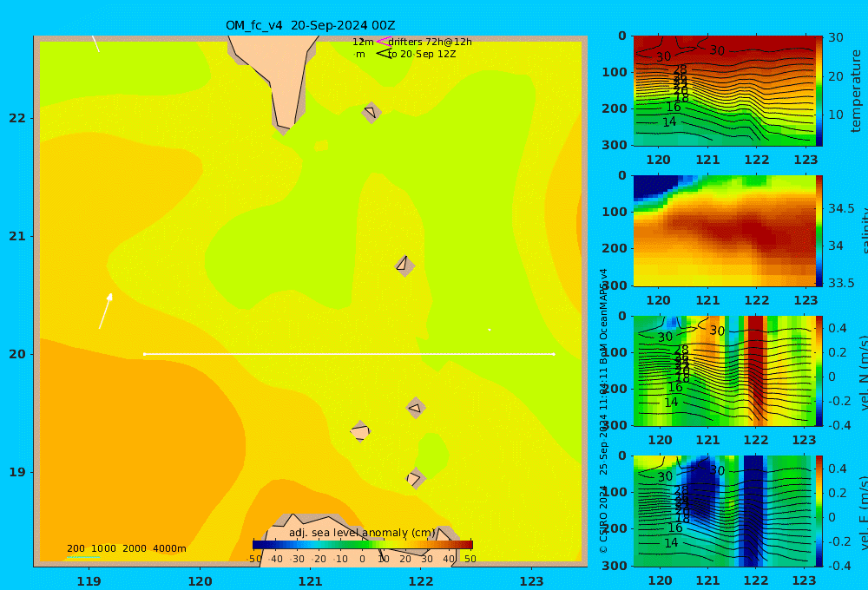Click the vel. N color scale bar
This screenshot has width=868, height=590.
tap(819, 370)
